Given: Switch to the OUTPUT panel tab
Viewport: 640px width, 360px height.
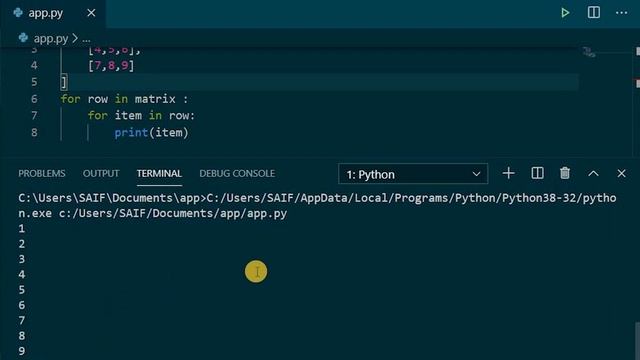Looking at the screenshot, I should click(101, 173).
